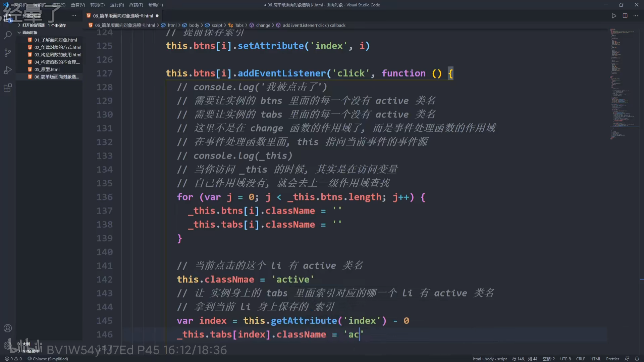Viewport: 644px width, 362px height.
Task: Click the Accounts icon in activity bar
Action: point(8,328)
